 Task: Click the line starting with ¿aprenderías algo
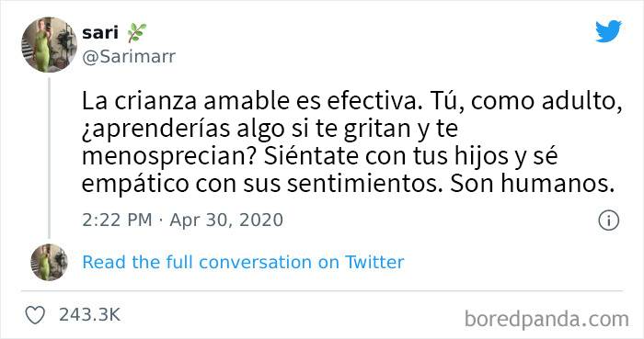(x=270, y=130)
